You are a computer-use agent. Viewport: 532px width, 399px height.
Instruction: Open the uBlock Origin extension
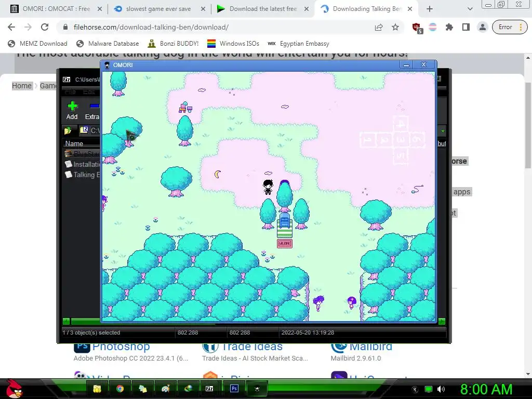point(417,28)
